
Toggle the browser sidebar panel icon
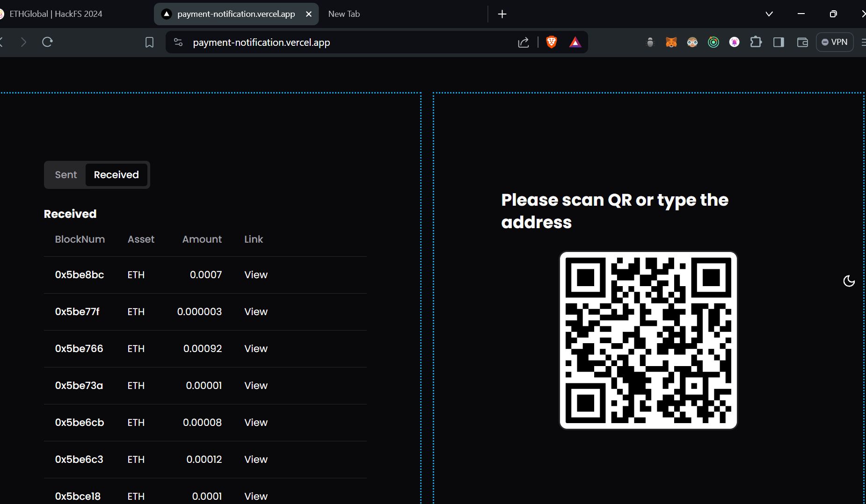(779, 43)
